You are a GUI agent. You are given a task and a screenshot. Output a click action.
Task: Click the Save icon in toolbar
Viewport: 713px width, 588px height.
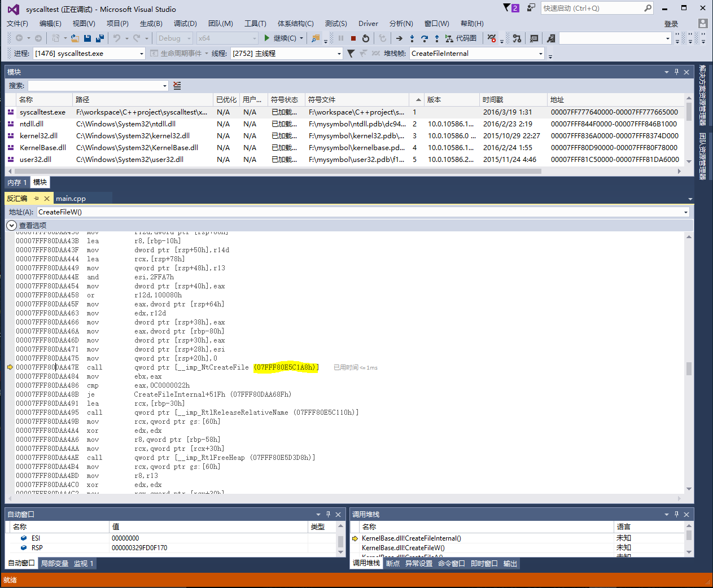[x=88, y=38]
